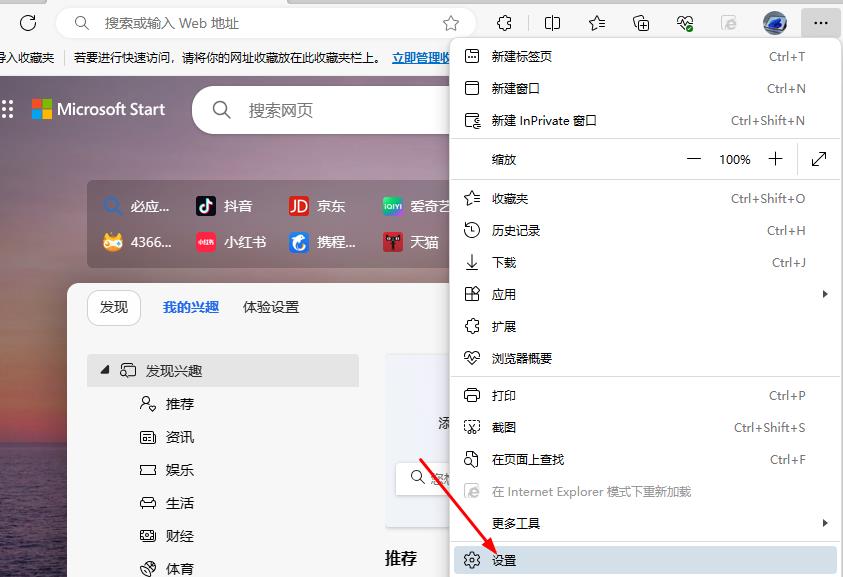This screenshot has width=843, height=577.
Task: Open the Douyin shortcut tile
Action: [224, 206]
